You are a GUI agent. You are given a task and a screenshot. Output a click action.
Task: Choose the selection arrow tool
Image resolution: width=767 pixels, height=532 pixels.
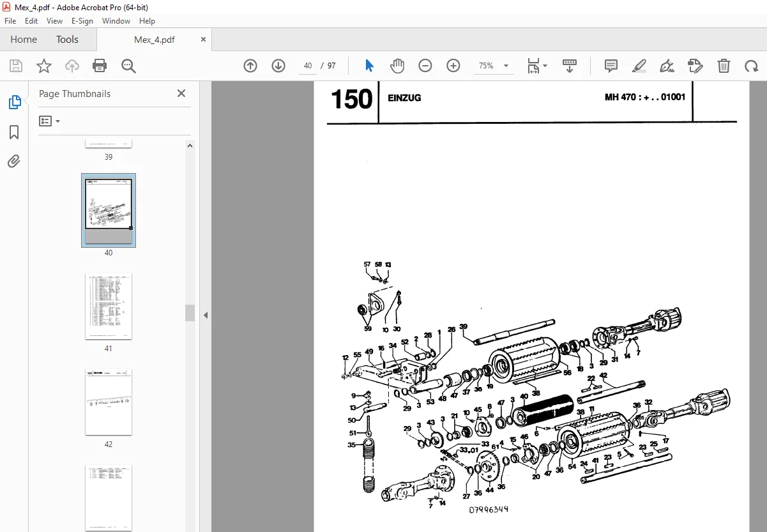369,66
